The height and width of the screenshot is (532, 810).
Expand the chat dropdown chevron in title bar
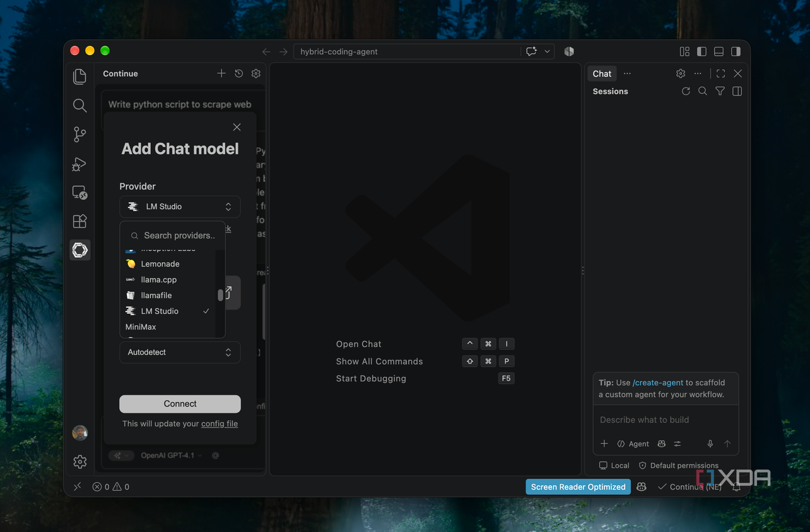547,52
